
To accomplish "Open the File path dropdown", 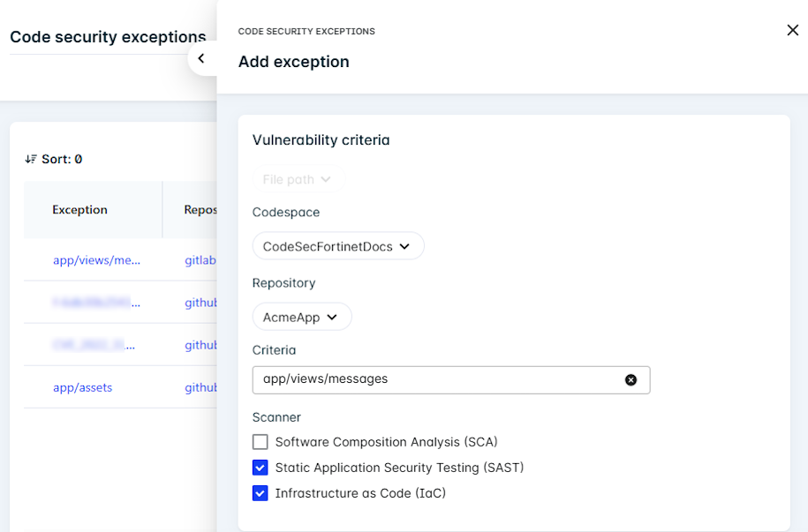I will (x=298, y=179).
